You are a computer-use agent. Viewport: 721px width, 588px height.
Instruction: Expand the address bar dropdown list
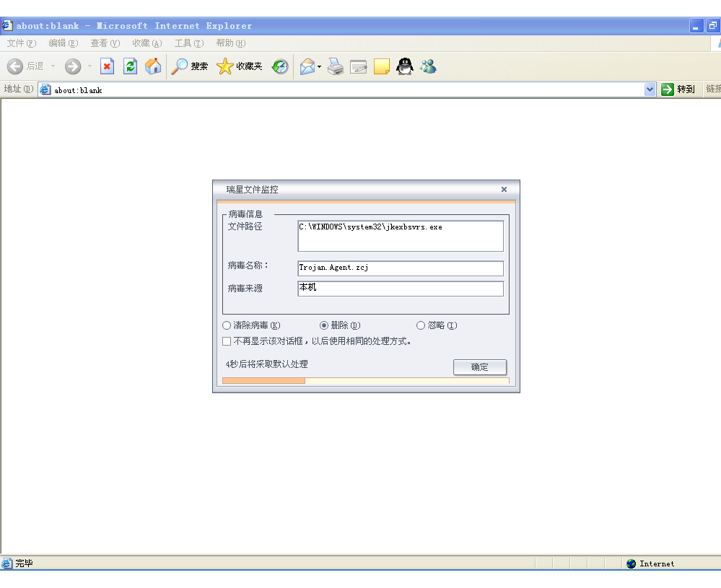(650, 89)
